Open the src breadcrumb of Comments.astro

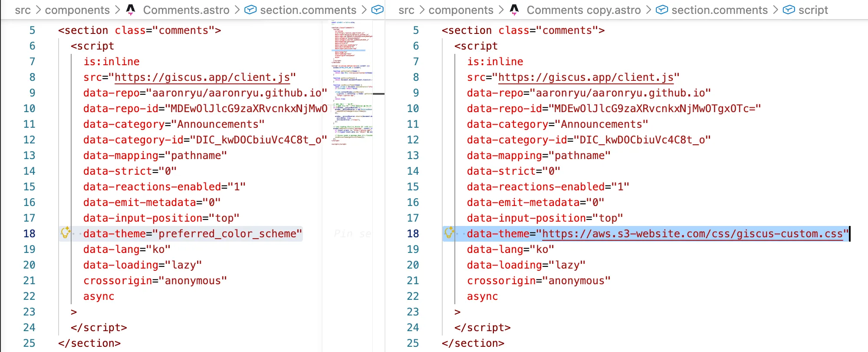point(23,10)
